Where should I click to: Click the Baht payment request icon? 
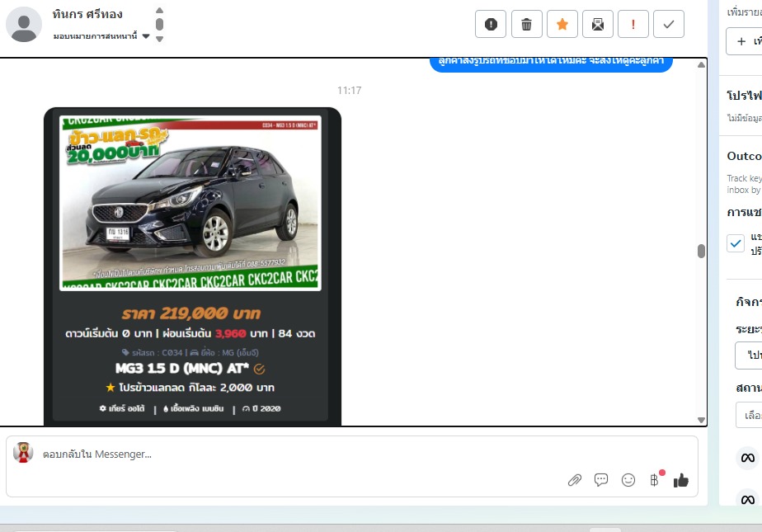(655, 480)
